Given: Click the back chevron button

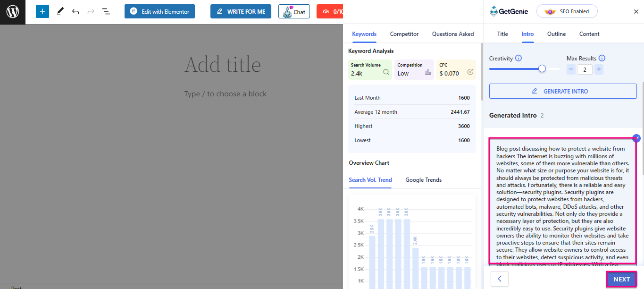Looking at the screenshot, I should (500, 279).
